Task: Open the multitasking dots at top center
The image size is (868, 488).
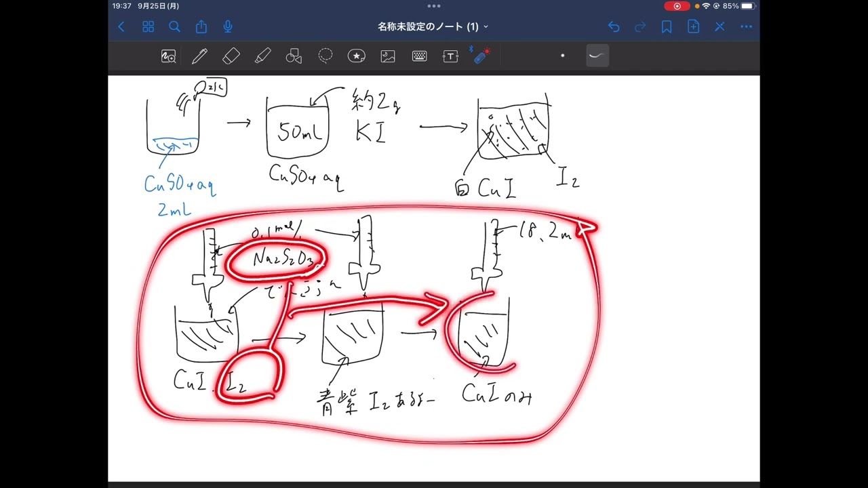Action: [434, 5]
